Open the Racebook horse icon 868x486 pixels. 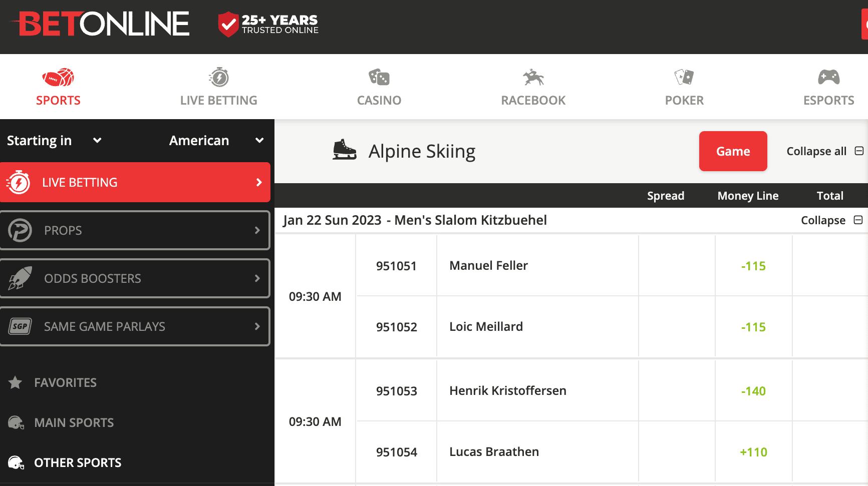pyautogui.click(x=533, y=78)
